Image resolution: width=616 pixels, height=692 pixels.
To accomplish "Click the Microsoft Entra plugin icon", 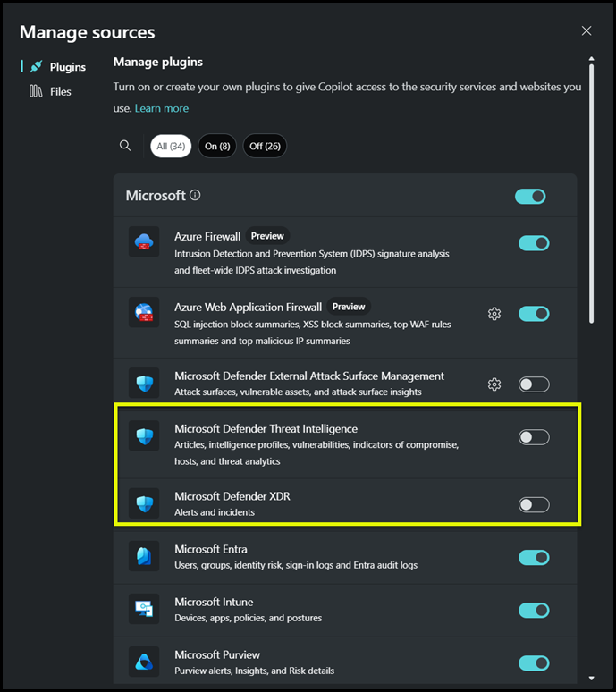I will click(x=144, y=556).
